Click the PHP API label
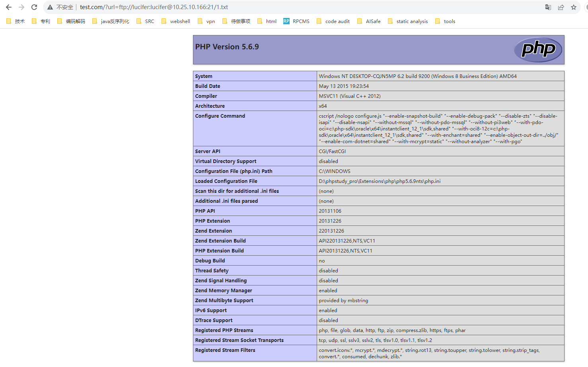Viewport: 588px width, 367px height. click(205, 211)
